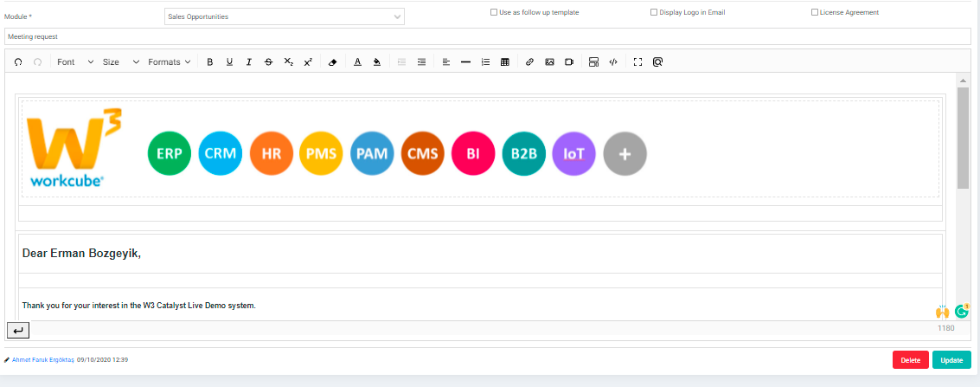Viewport: 980px width, 387px height.
Task: Click the yellow plugin icon beside Grammarly
Action: pyautogui.click(x=943, y=312)
